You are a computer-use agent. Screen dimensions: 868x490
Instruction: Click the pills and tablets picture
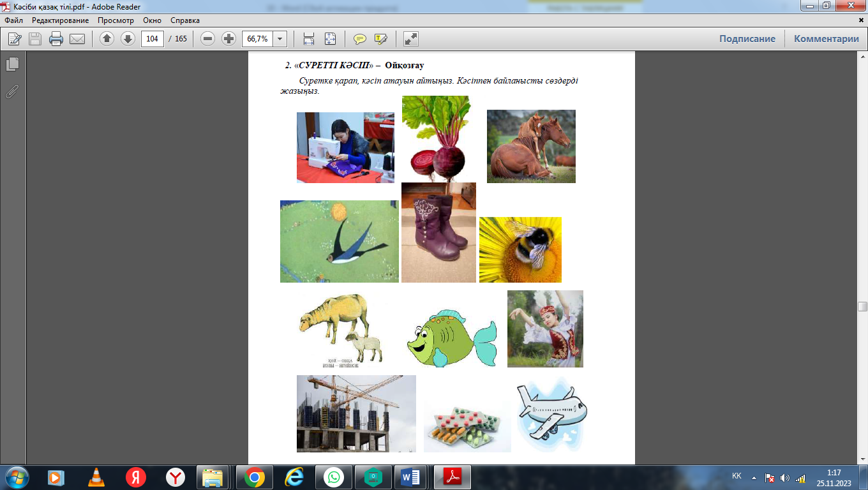tap(467, 427)
